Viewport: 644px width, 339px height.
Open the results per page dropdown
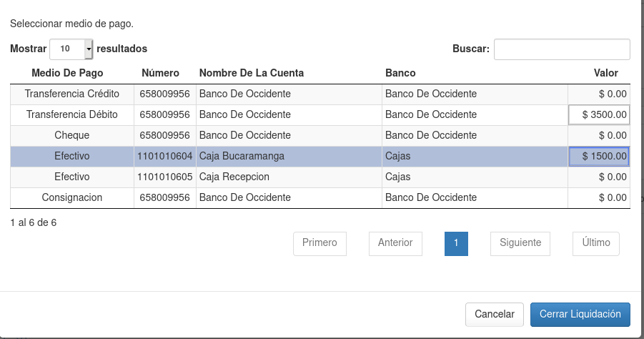click(x=71, y=49)
